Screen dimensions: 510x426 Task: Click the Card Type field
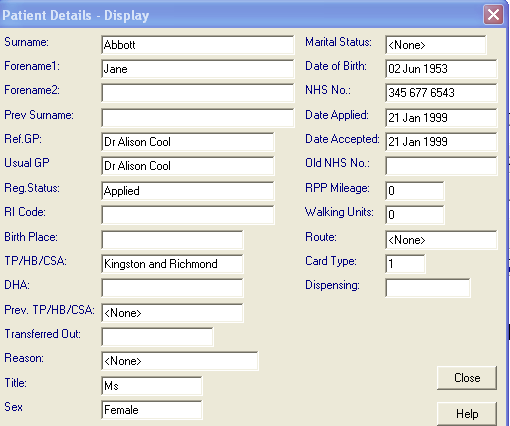pos(405,264)
